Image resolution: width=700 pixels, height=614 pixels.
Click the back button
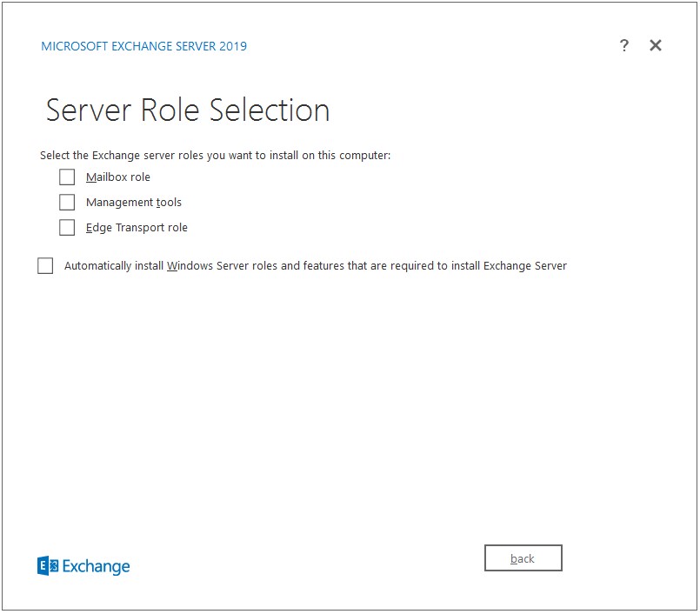tap(523, 557)
